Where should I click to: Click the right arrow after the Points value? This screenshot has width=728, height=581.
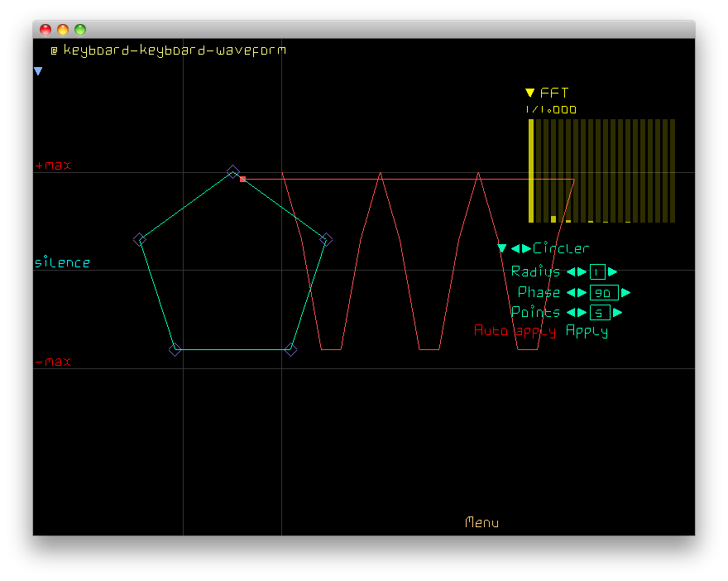(617, 312)
